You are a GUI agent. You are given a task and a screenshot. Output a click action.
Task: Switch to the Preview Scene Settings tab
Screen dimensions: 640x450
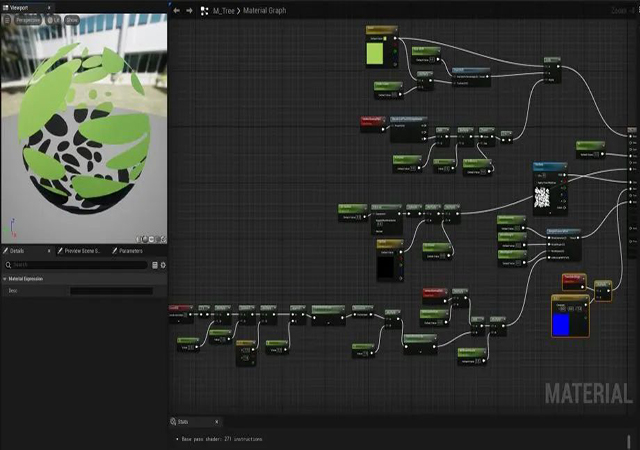(x=82, y=250)
